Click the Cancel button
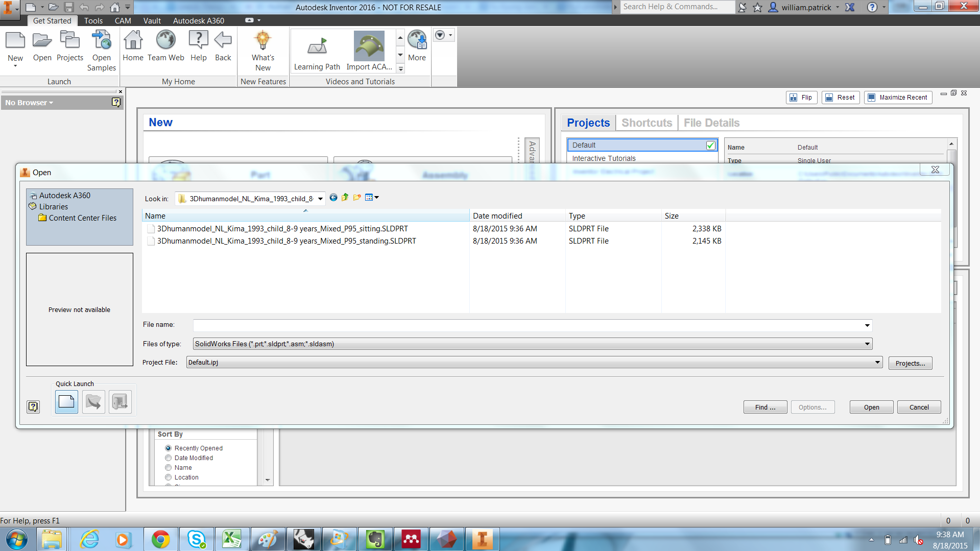This screenshot has width=980, height=551. coord(919,407)
